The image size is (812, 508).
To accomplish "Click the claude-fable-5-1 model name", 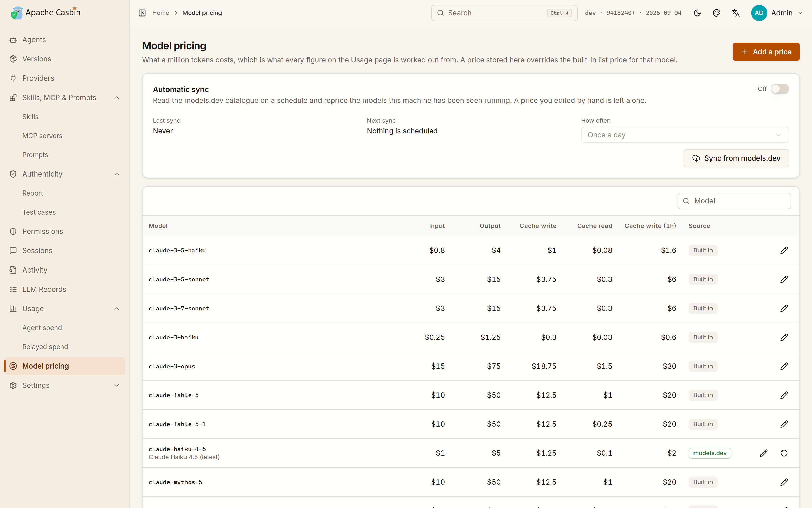I will tap(177, 424).
